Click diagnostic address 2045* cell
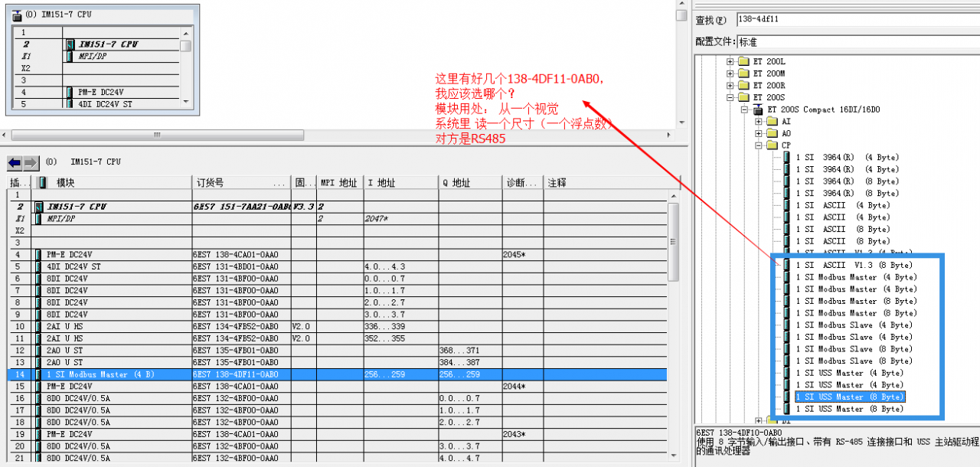The height and width of the screenshot is (467, 980). (514, 254)
